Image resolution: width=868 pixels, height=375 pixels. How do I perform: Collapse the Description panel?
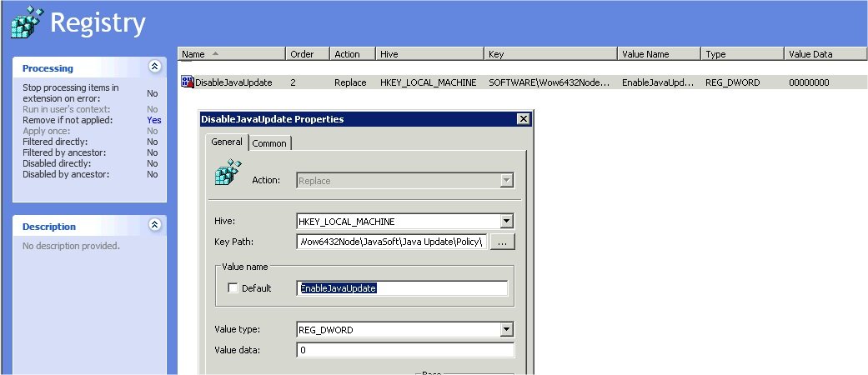[153, 226]
